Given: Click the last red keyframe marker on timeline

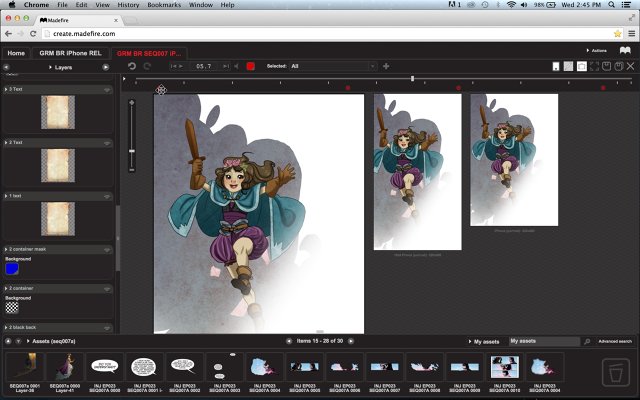Looking at the screenshot, I should (x=603, y=88).
